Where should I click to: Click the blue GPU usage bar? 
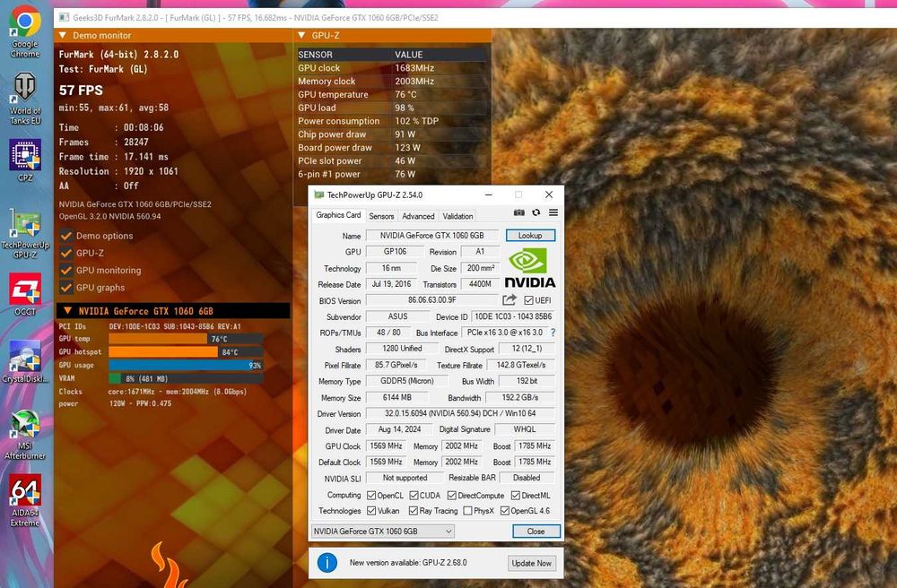coord(186,366)
